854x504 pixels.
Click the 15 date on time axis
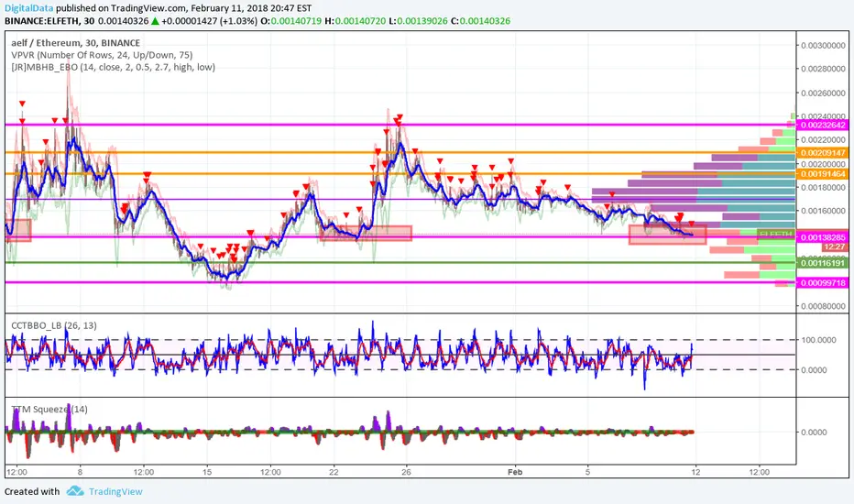pos(207,472)
